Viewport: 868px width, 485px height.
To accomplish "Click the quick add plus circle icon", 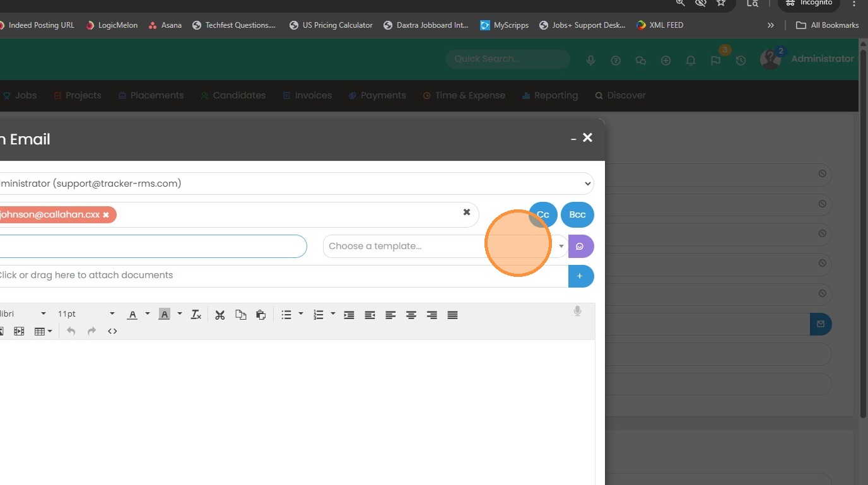I will pyautogui.click(x=666, y=61).
